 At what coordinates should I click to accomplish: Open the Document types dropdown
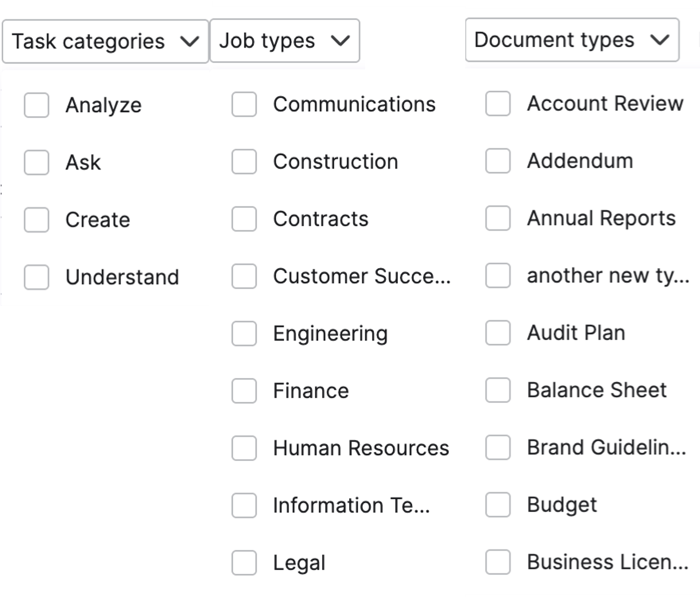pyautogui.click(x=572, y=40)
